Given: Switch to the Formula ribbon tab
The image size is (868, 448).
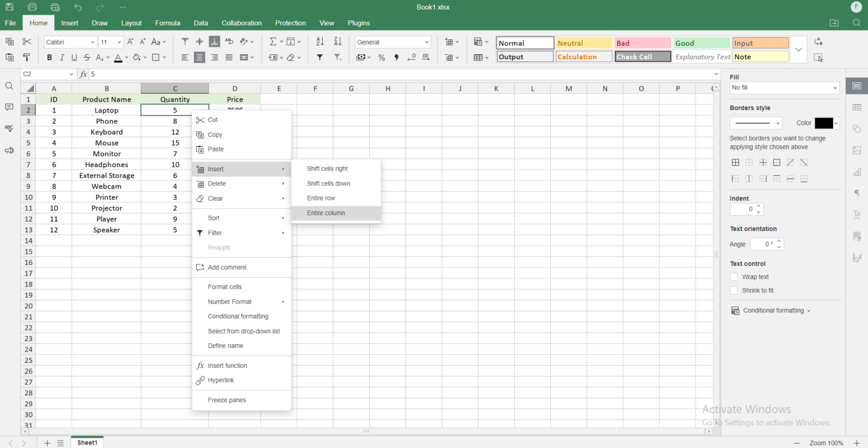Looking at the screenshot, I should [167, 23].
